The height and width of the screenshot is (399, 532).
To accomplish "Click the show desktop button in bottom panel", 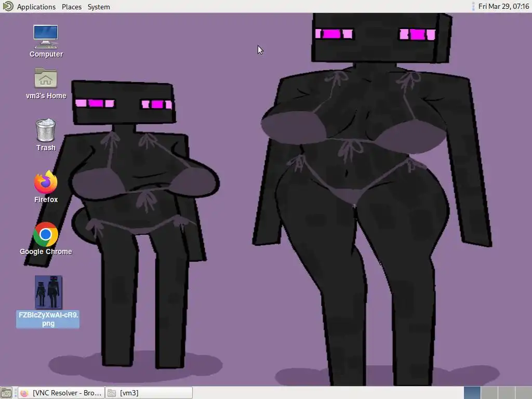I will coord(6,393).
